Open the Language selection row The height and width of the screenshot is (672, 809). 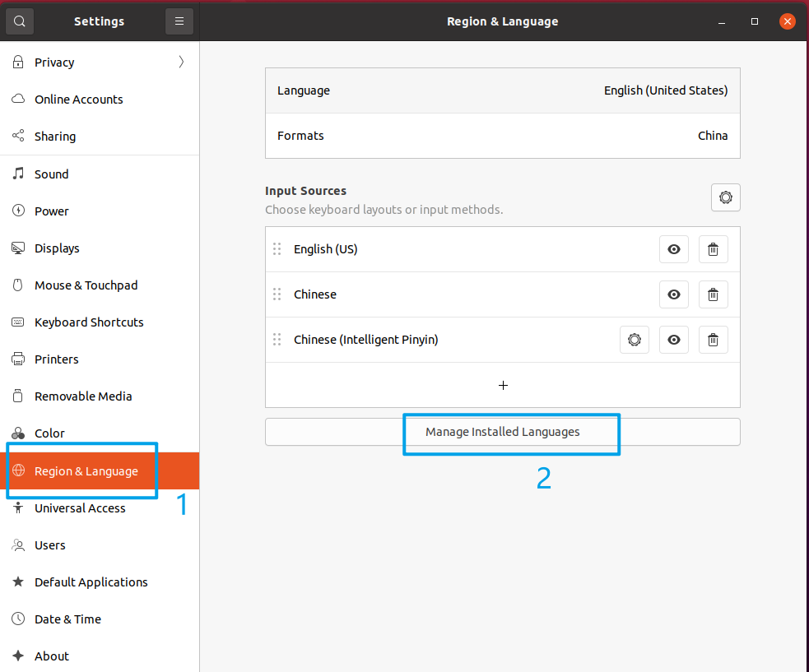503,90
